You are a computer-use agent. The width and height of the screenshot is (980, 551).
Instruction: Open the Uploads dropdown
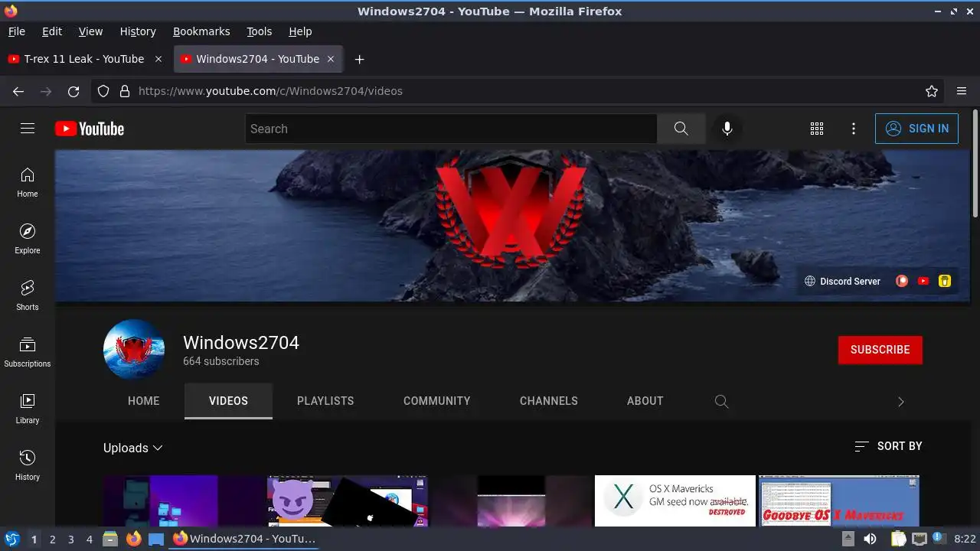tap(133, 448)
